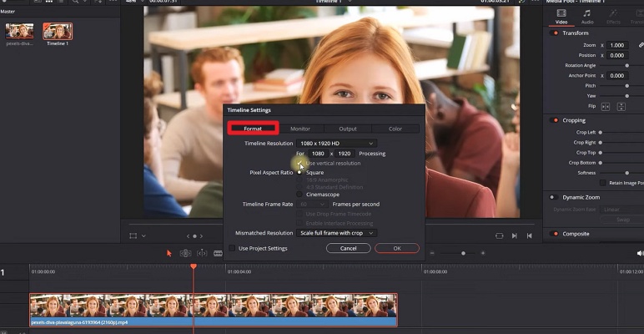Click the height field showing 1920

[x=345, y=154]
